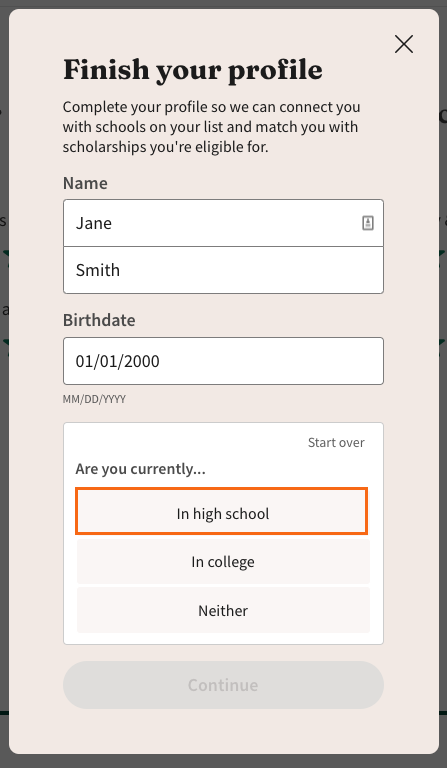This screenshot has width=447, height=768.
Task: Click the Birthdate field label
Action: 99,320
